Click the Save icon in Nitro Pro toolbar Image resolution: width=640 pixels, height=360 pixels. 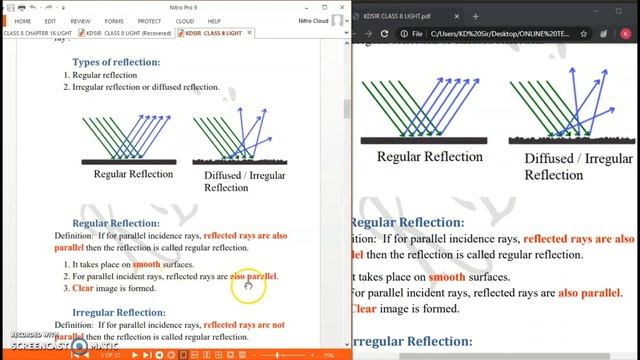click(11, 8)
